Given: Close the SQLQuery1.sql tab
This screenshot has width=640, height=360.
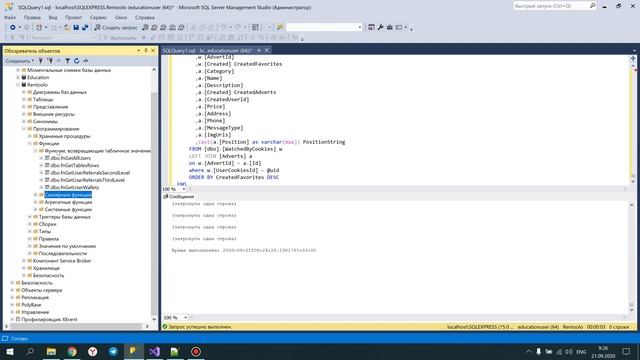Looking at the screenshot, I should (267, 50).
